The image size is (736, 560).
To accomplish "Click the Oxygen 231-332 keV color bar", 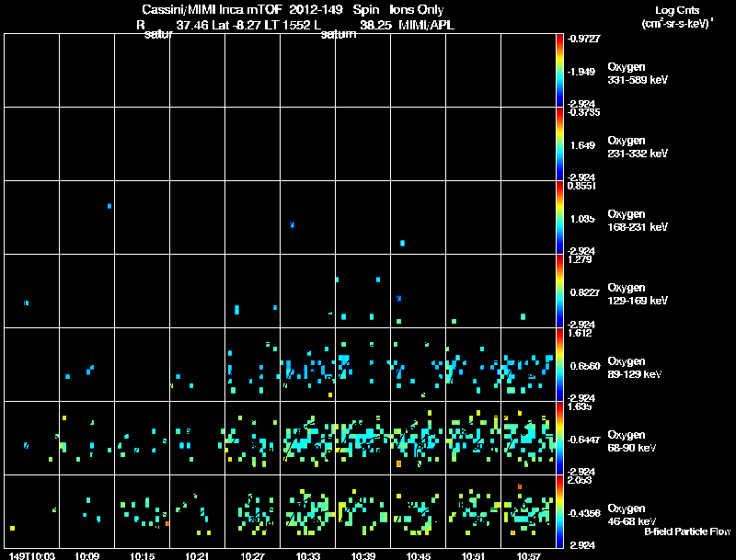I will tap(559, 144).
